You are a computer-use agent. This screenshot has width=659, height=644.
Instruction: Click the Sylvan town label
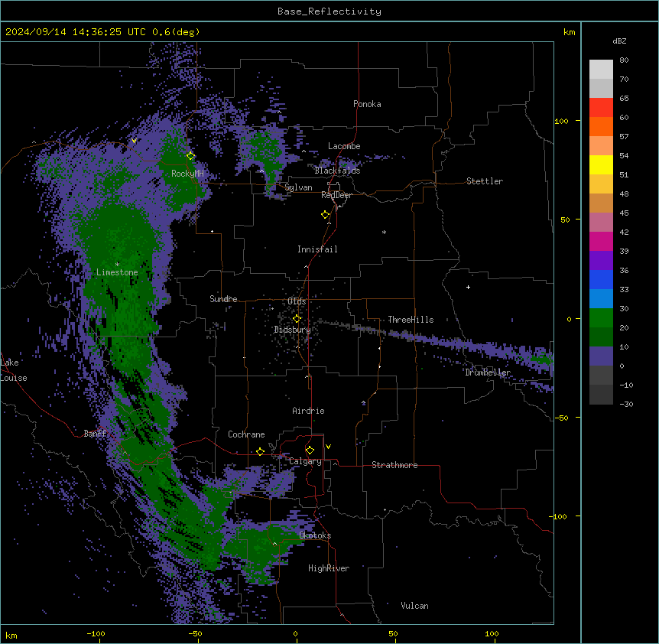298,187
